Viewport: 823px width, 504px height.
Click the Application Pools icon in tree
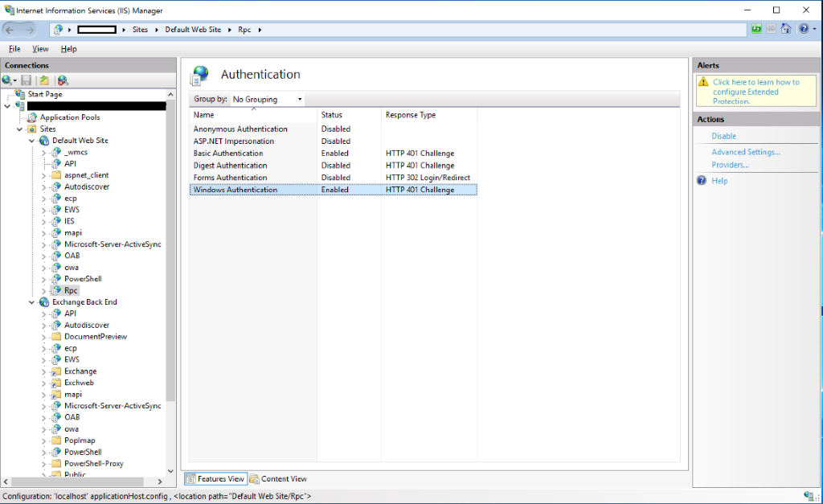32,117
